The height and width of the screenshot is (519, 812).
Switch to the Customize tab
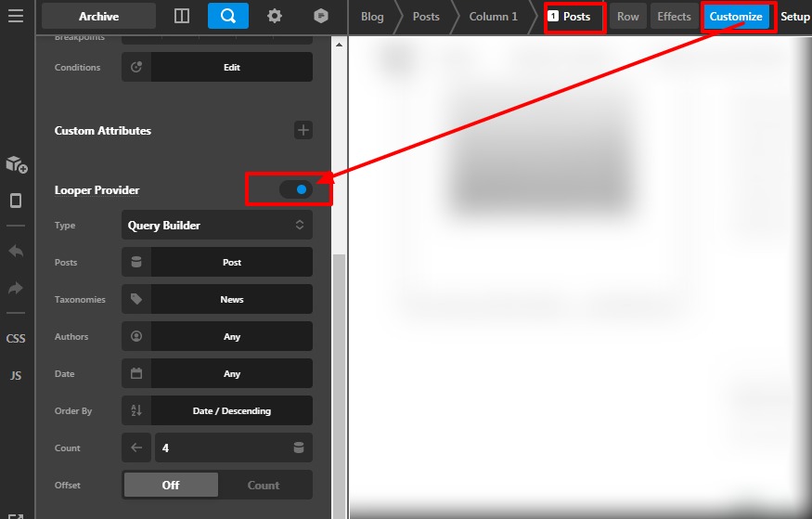coord(735,17)
